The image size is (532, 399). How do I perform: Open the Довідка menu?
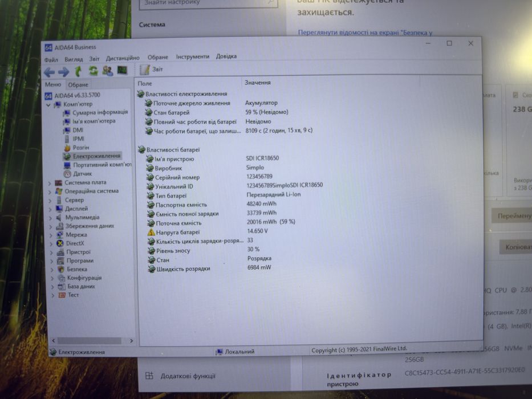[x=226, y=56]
